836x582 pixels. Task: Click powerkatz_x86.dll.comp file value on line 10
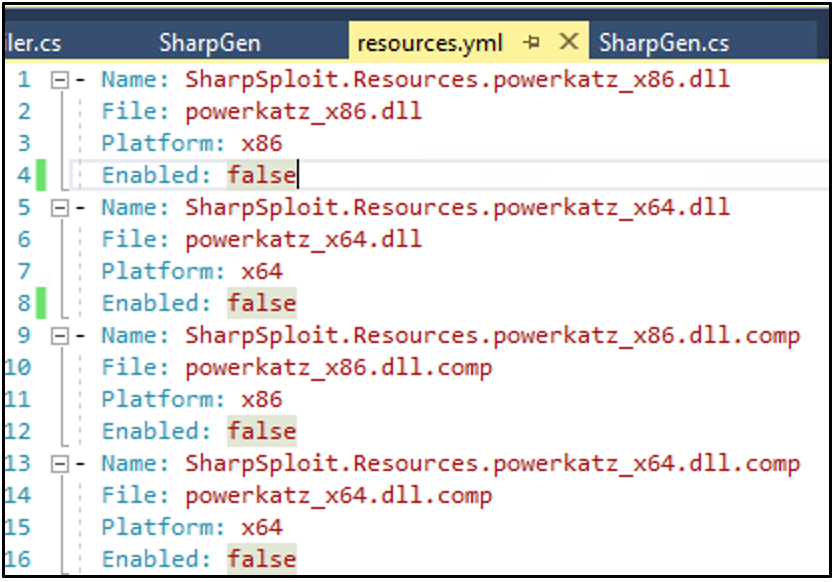click(x=338, y=367)
